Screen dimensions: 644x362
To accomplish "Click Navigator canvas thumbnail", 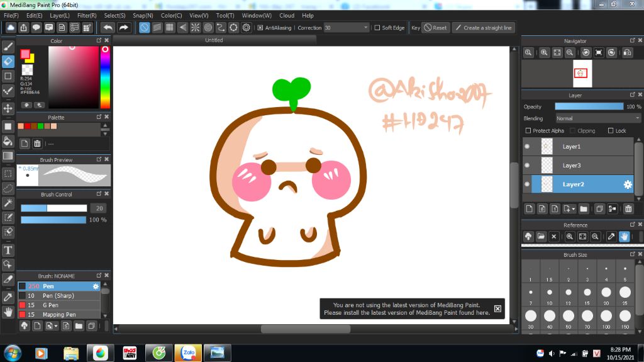I will point(583,73).
